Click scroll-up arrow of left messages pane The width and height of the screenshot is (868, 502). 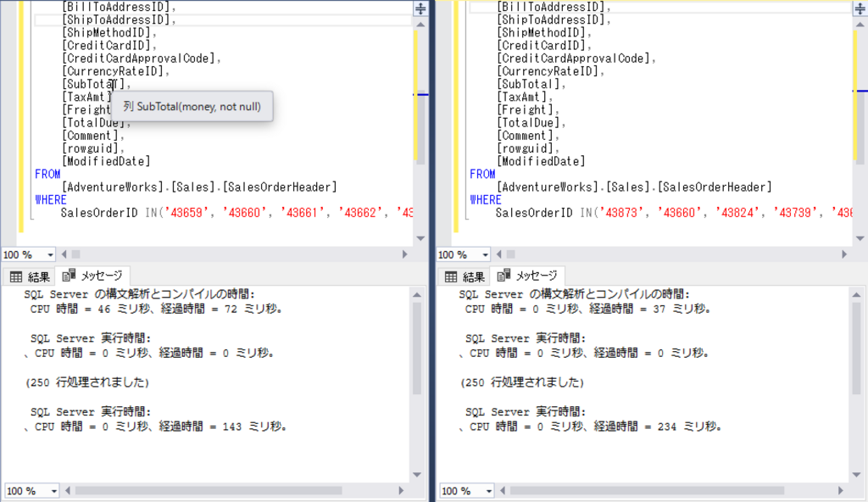[x=417, y=295]
